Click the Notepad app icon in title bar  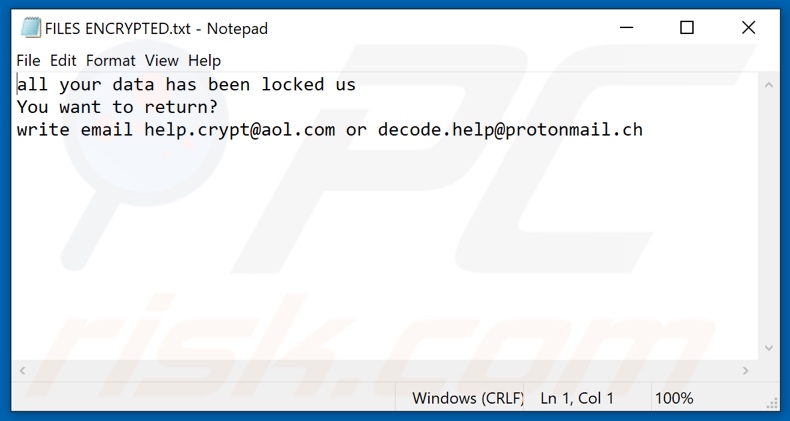[30, 28]
